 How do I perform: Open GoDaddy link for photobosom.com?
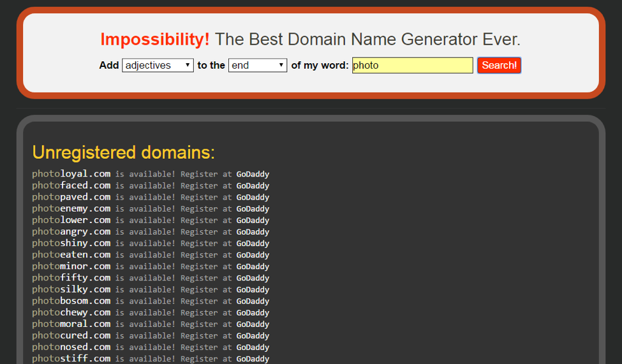[x=253, y=301]
